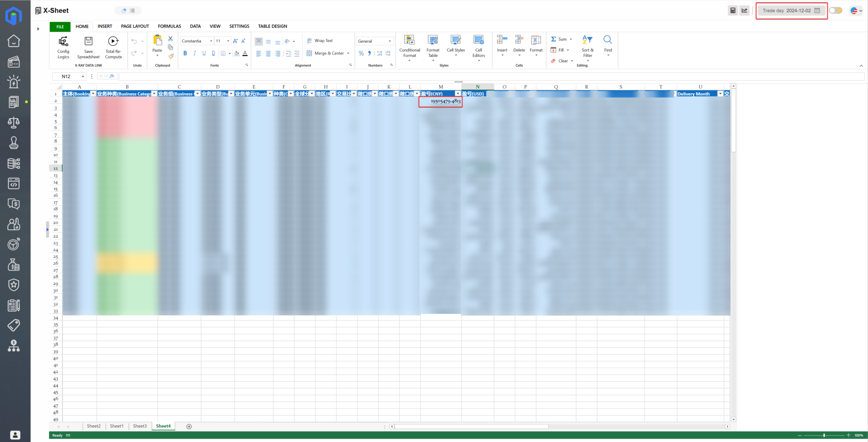Image resolution: width=868 pixels, height=442 pixels.
Task: Toggle underline formatting
Action: tap(204, 53)
